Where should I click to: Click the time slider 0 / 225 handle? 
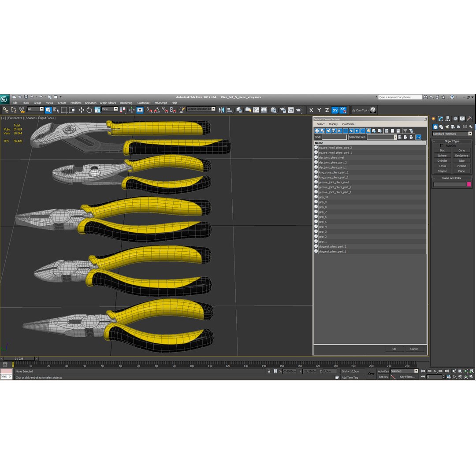click(x=19, y=359)
